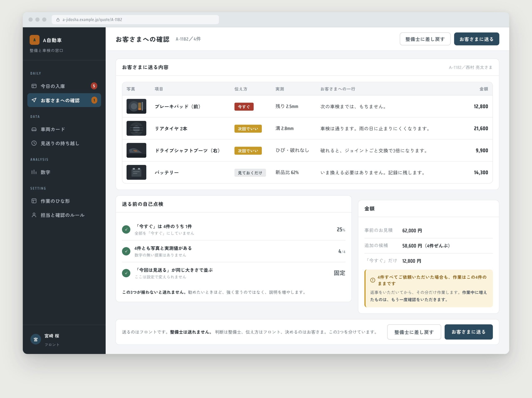
Task: Click the 58,600 円(4件ぜんぶ) value
Action: coord(426,246)
